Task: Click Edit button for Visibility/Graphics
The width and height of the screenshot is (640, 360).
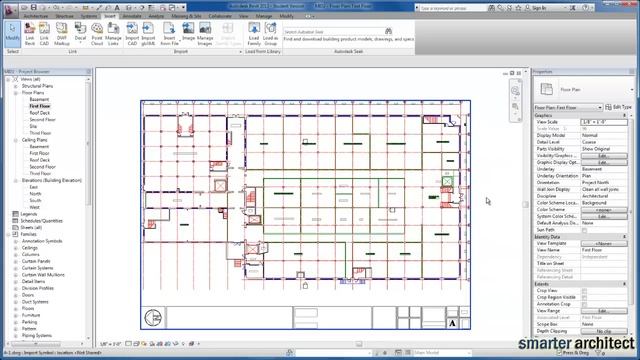Action: click(x=604, y=156)
